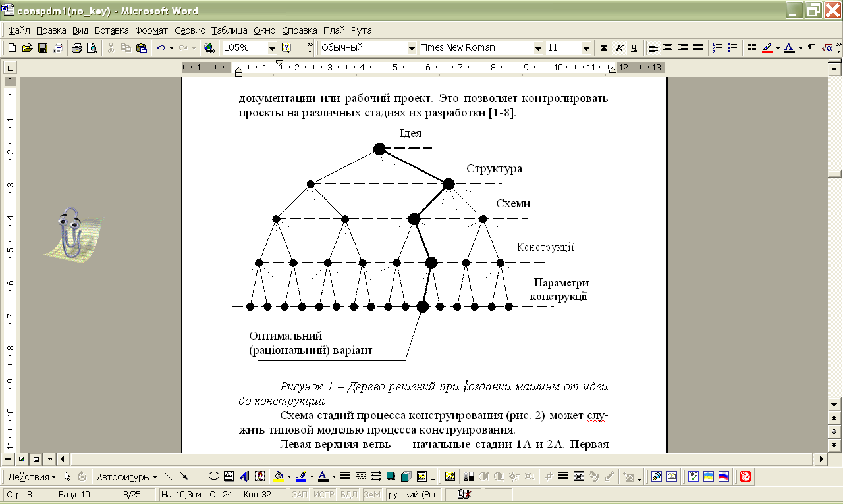
Task: Select the Rectangle drawing tool
Action: pyautogui.click(x=199, y=476)
